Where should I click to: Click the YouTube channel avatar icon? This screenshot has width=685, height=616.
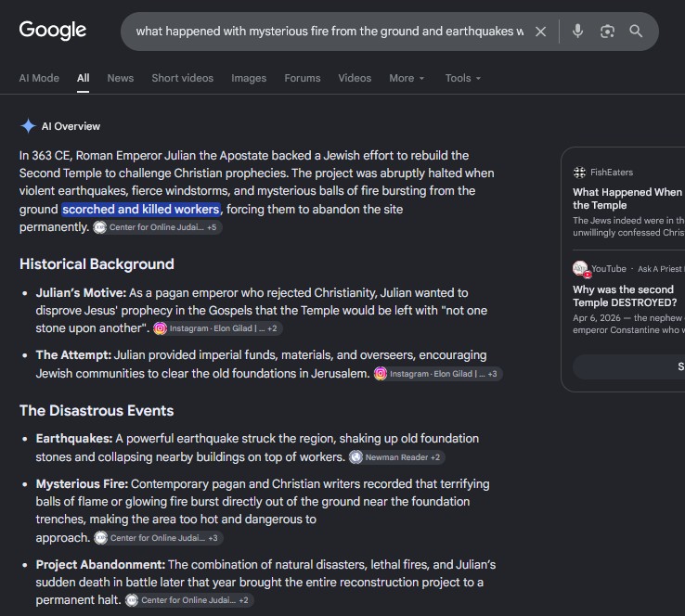tap(581, 269)
